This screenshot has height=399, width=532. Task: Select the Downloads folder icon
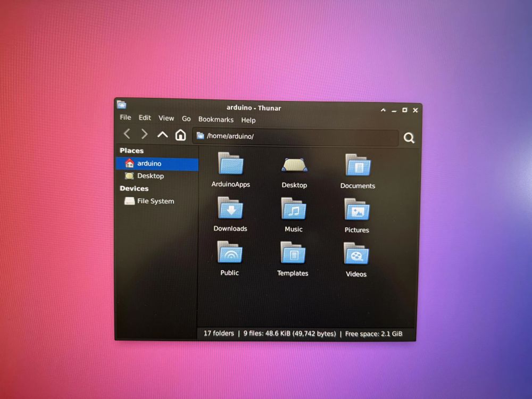(x=230, y=207)
